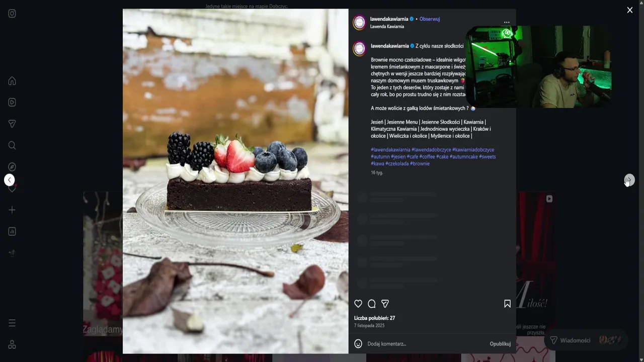Screen dimensions: 644x362
Task: Open hashtag #lawendadobczyce
Action: point(431,150)
